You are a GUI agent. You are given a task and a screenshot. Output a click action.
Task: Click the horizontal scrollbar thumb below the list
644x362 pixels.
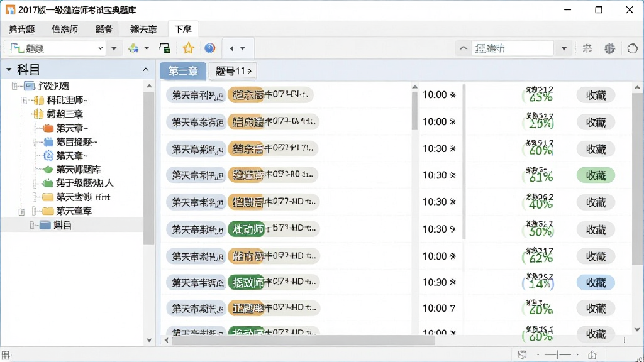click(x=303, y=340)
